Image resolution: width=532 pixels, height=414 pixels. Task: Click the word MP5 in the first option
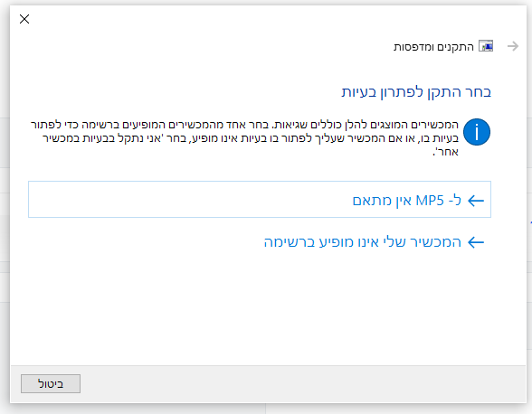[430, 201]
